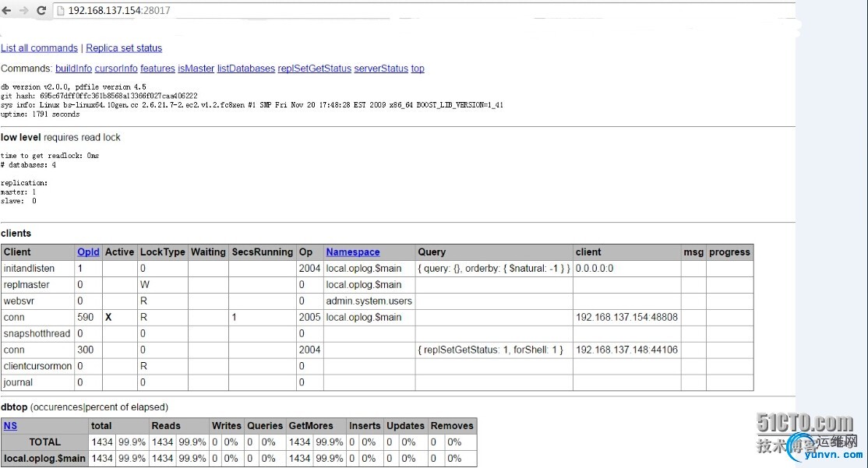
Task: Click the GetMores column header
Action: click(316, 426)
